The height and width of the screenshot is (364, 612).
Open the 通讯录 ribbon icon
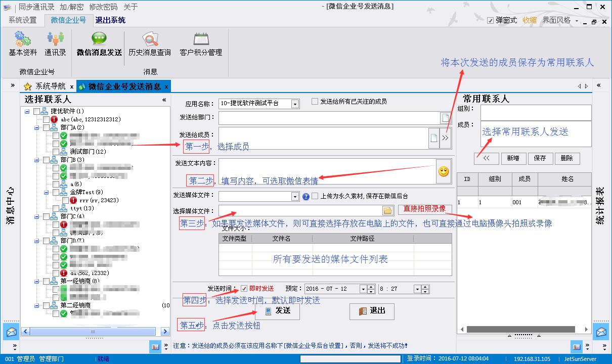point(55,43)
